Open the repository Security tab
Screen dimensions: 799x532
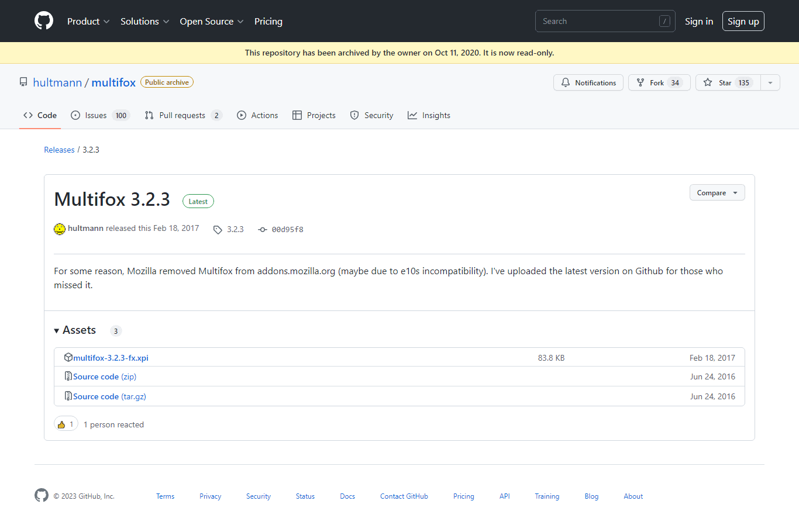tap(371, 115)
